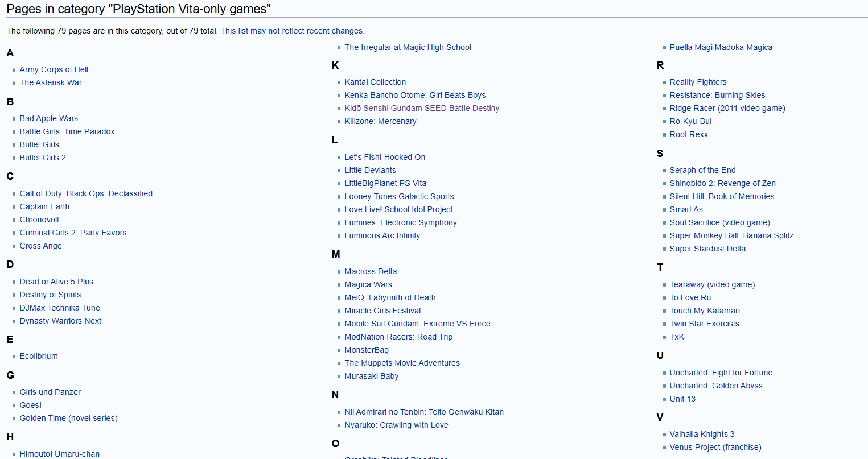
Task: Open DJMax Technika Tune article
Action: pyautogui.click(x=60, y=308)
